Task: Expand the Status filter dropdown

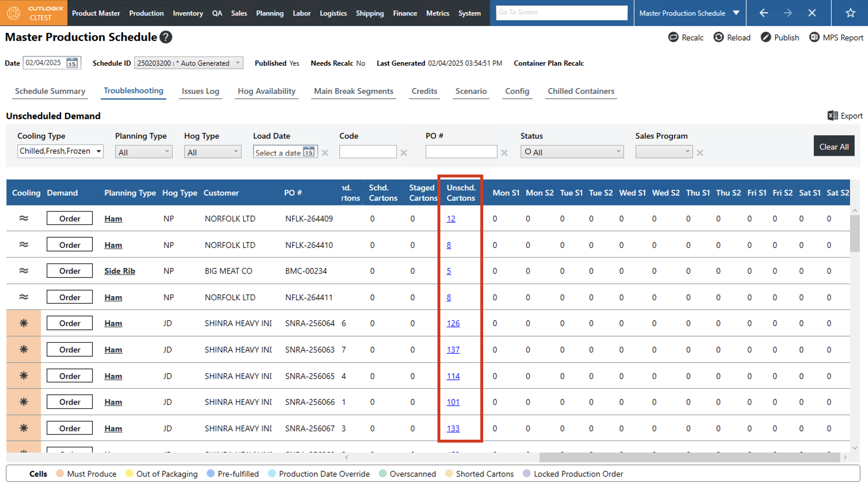Action: 572,152
